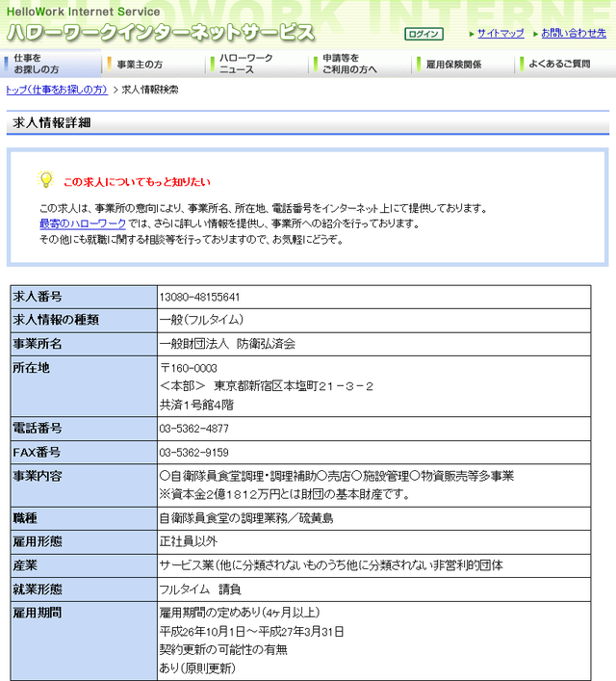This screenshot has width=616, height=681.
Task: Click the 平成26年10月1日~平成27年3月31日 period
Action: 252,632
